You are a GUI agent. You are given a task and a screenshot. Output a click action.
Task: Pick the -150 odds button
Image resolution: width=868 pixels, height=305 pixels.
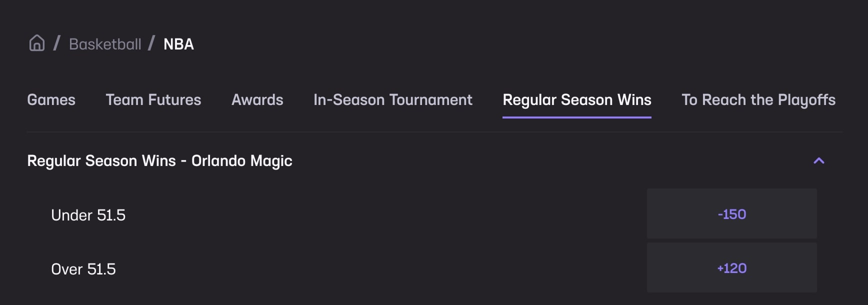[731, 214]
